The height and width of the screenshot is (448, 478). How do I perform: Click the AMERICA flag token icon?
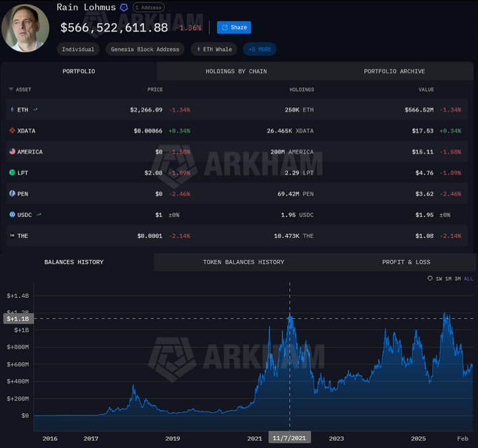(13, 151)
